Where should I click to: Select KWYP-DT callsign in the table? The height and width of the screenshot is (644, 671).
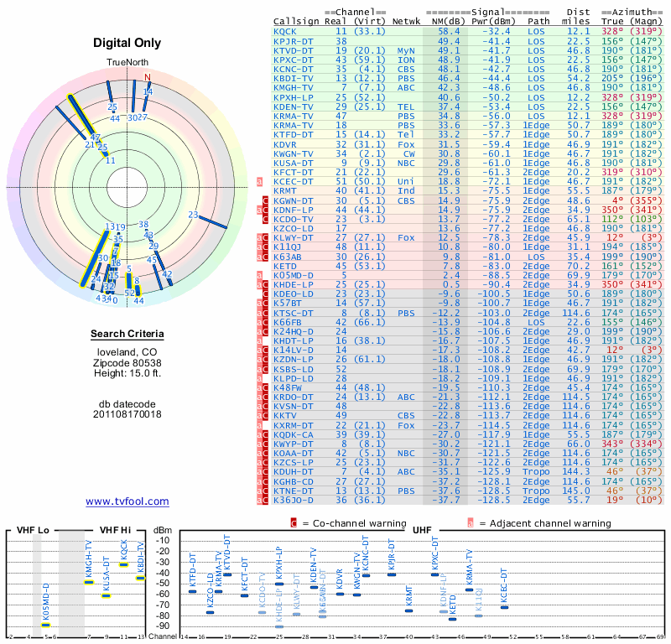[x=294, y=444]
